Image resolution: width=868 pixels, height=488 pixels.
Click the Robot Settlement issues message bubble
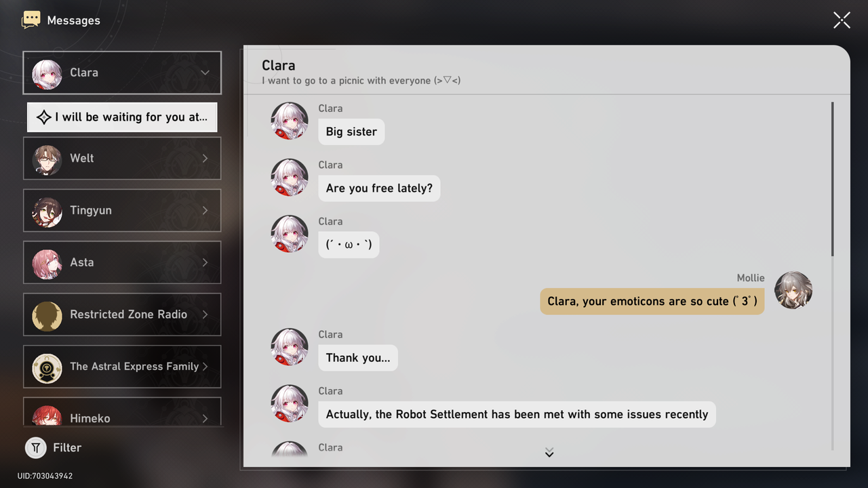click(x=517, y=414)
